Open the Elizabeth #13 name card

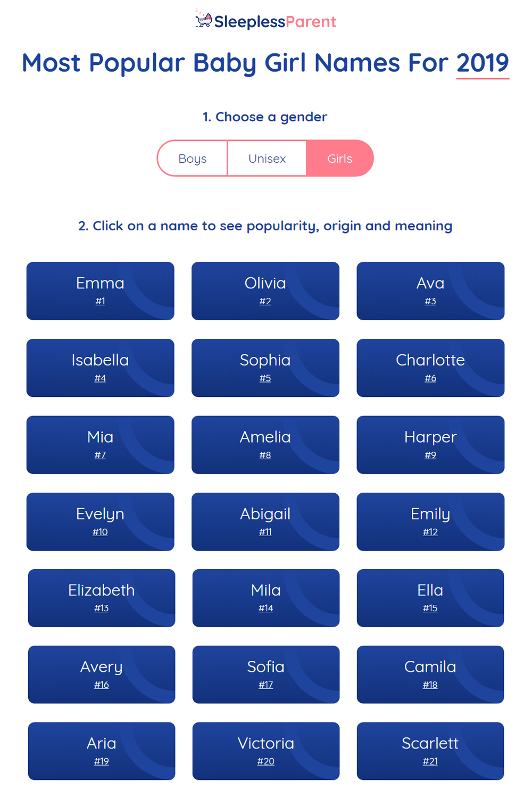pyautogui.click(x=102, y=598)
